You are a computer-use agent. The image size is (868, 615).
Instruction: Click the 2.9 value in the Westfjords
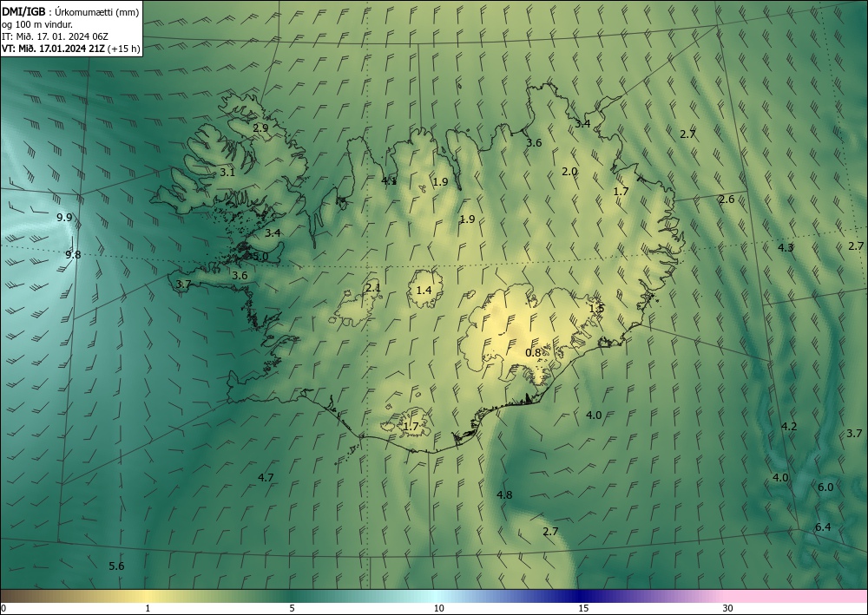point(260,128)
